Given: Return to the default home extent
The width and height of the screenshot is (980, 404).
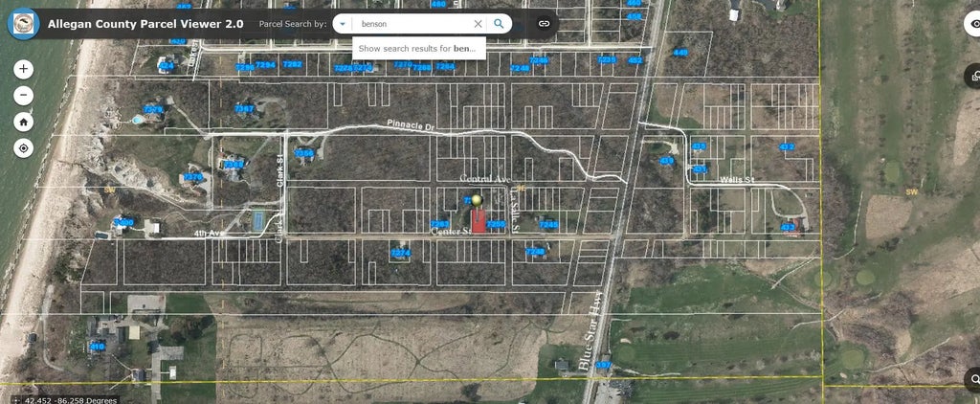Looking at the screenshot, I should 23,123.
